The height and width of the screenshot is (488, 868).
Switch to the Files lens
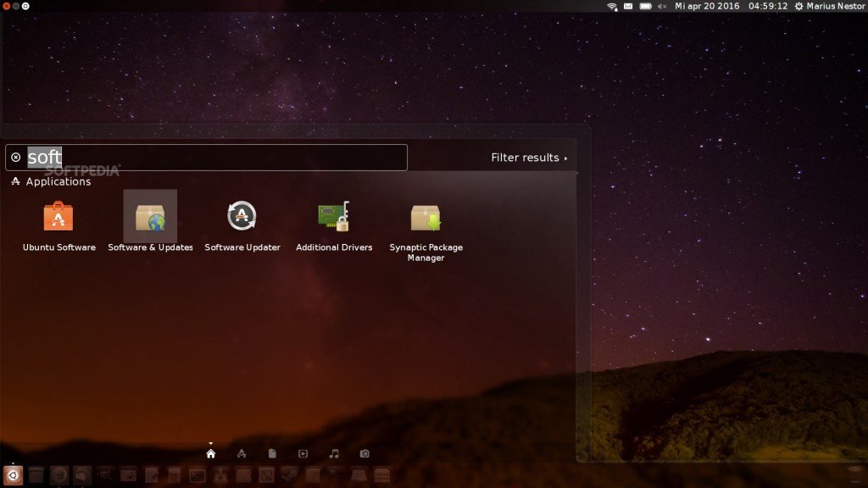(x=272, y=453)
